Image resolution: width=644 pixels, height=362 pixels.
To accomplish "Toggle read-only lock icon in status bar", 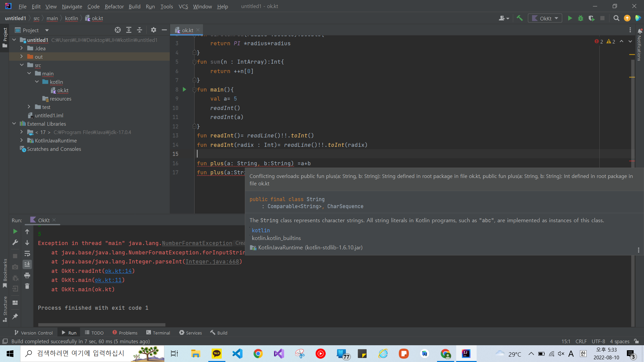I will tap(636, 341).
